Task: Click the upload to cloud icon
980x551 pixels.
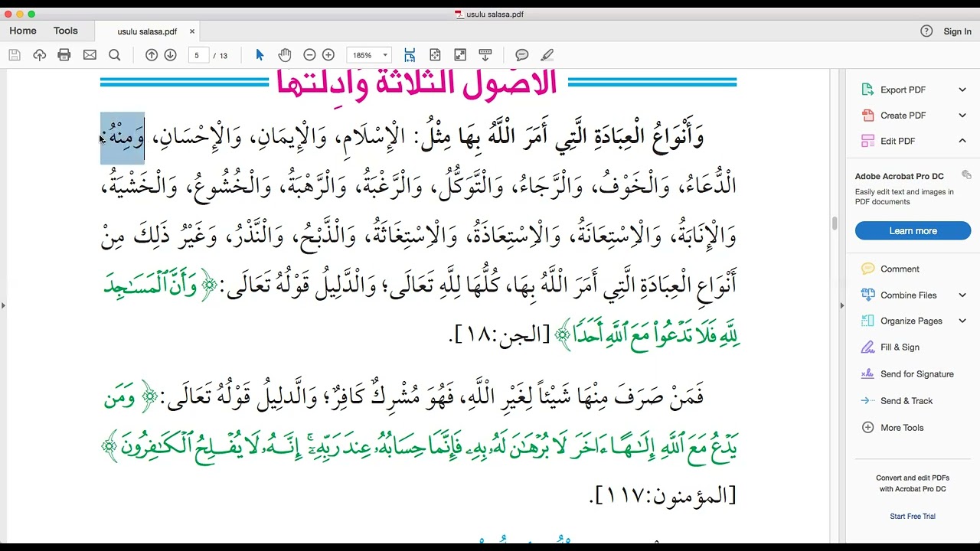Action: 39,55
